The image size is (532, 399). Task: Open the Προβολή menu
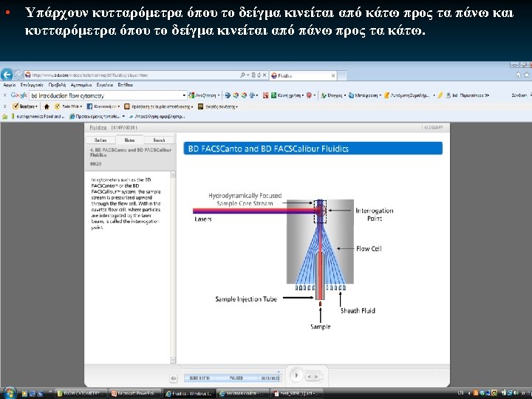[x=57, y=85]
